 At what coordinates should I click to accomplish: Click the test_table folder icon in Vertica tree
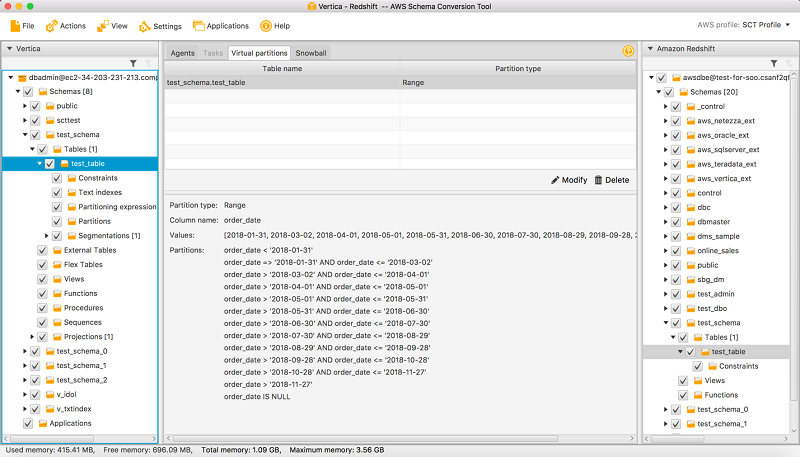[65, 164]
